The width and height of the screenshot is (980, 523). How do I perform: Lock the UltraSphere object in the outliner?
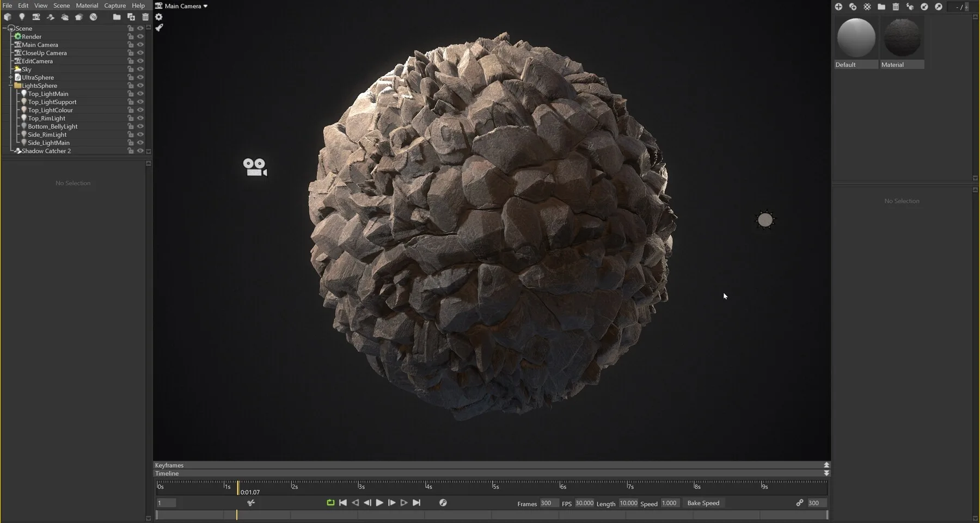(131, 77)
